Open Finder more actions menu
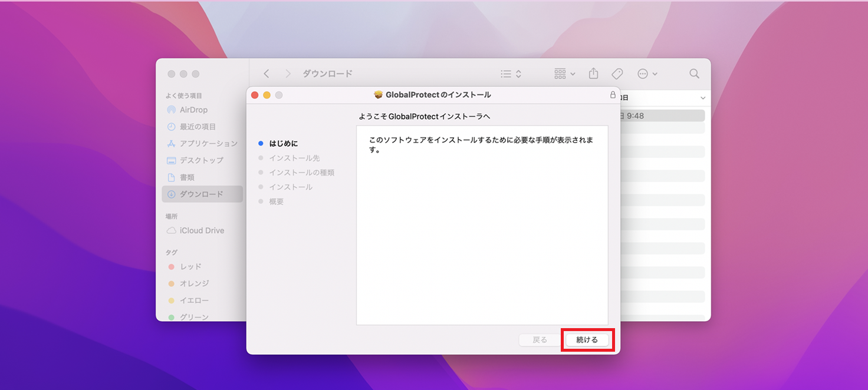This screenshot has height=390, width=868. pos(647,74)
